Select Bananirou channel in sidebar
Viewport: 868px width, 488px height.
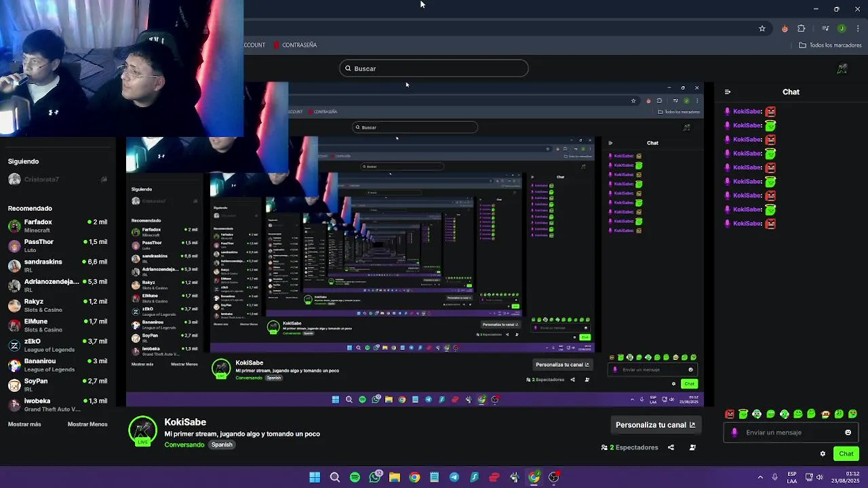coord(58,365)
